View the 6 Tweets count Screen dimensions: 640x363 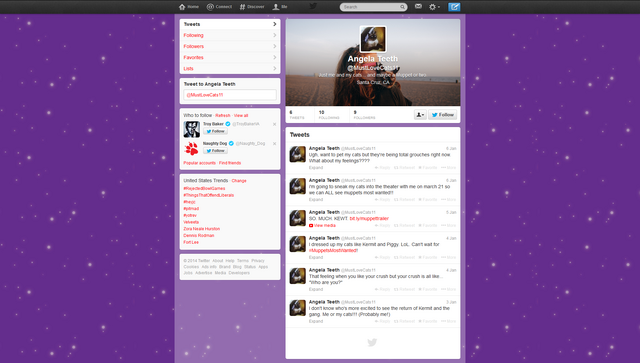tap(297, 115)
